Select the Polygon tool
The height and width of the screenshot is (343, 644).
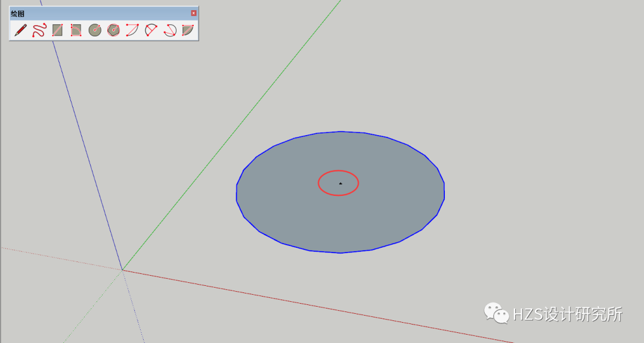pos(114,30)
